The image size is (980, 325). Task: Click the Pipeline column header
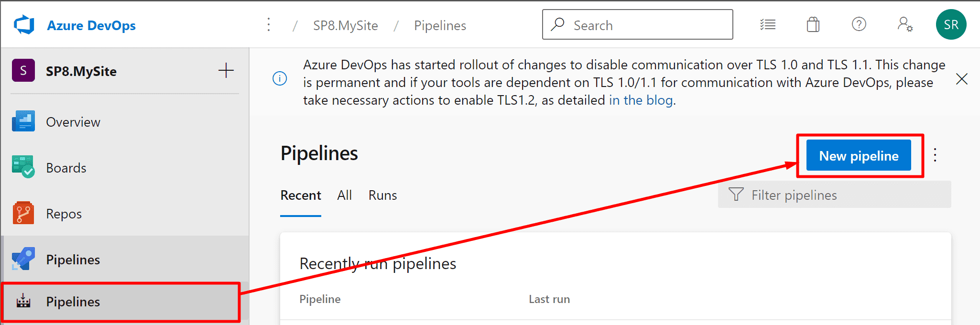(320, 299)
